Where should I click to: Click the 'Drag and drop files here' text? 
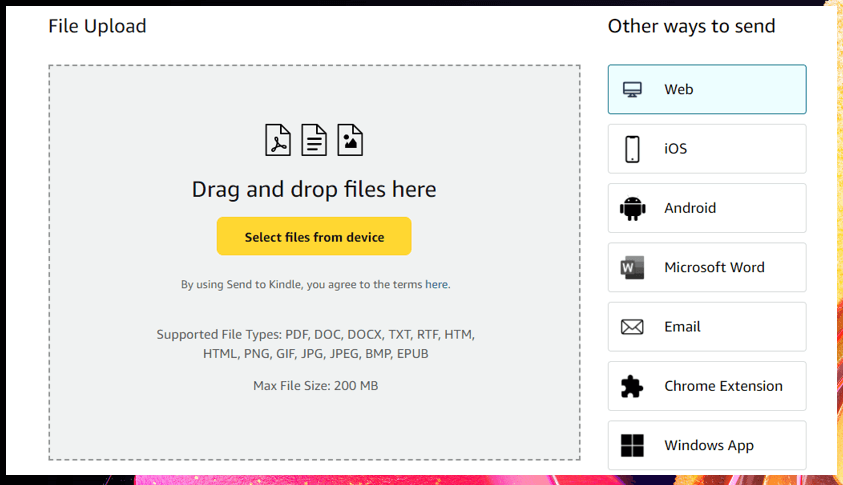314,189
